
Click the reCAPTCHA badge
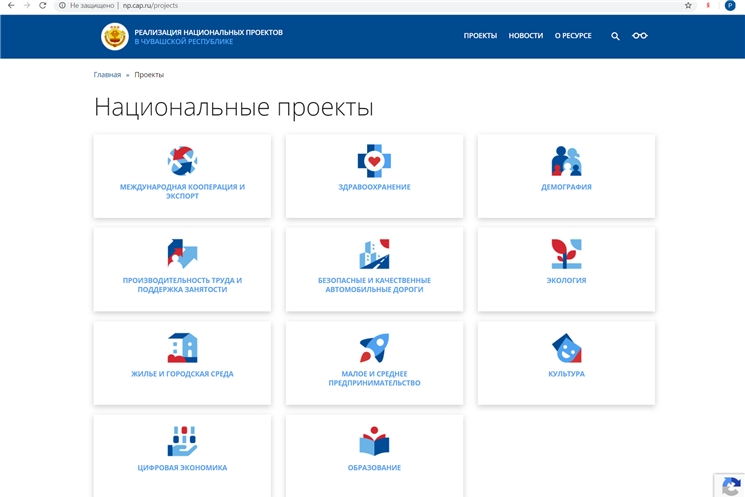[x=730, y=486]
